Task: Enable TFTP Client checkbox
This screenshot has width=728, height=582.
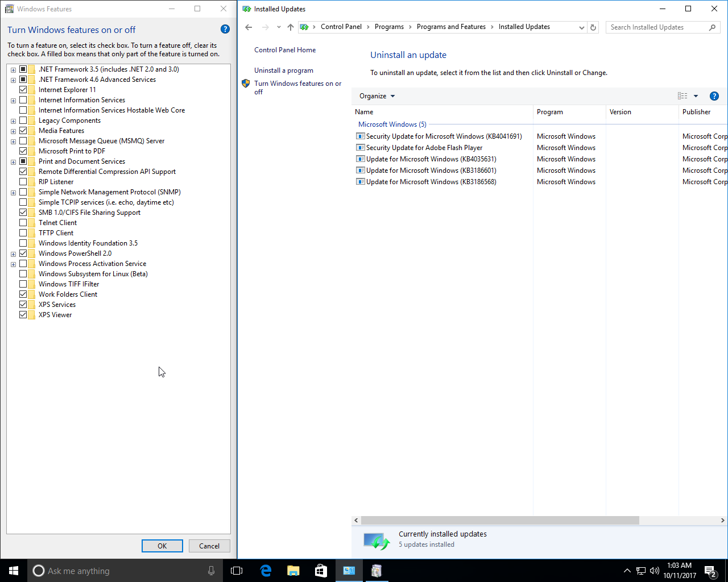Action: point(23,233)
